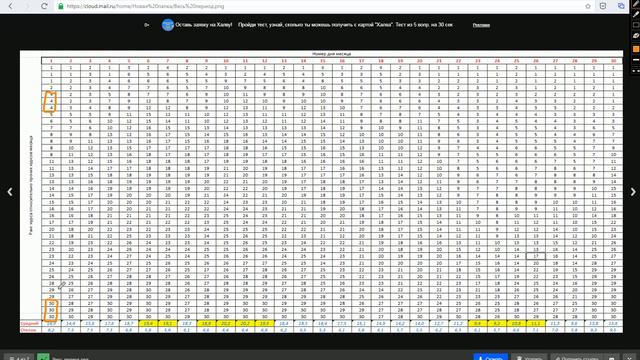Click the green file thumbnail in the bottom bar
Screen dimensions: 640x360
pos(43,357)
